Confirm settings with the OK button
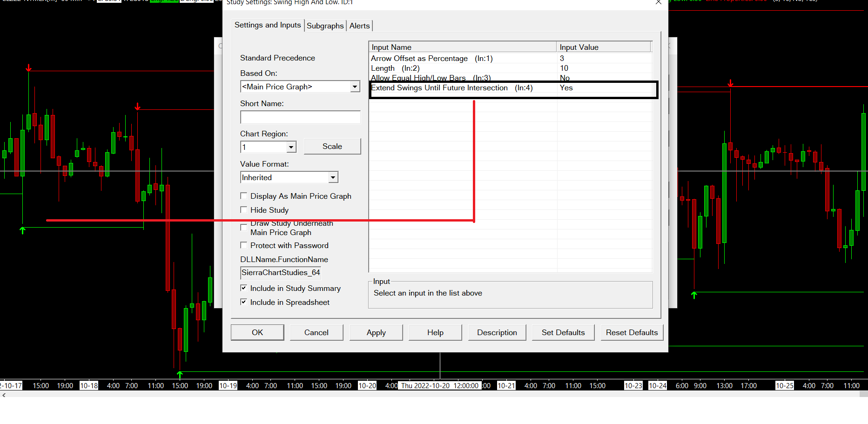This screenshot has height=424, width=868. [257, 332]
